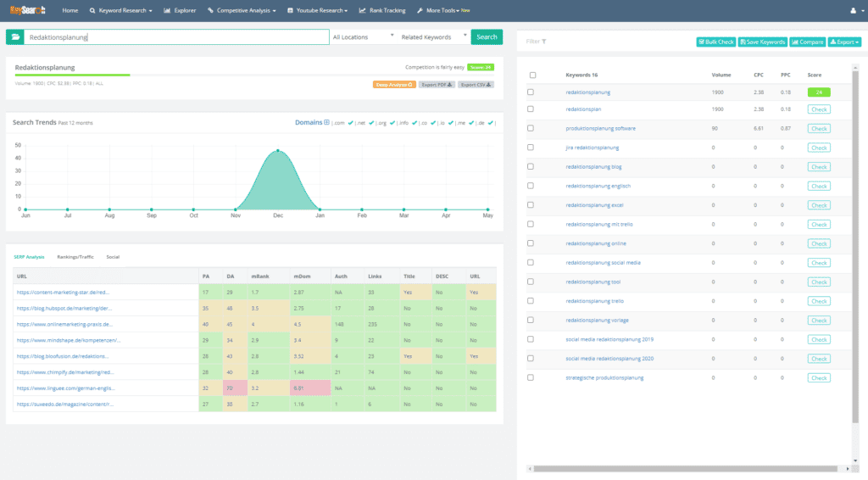The height and width of the screenshot is (480, 868).
Task: Expand the Export dropdown in keywords panel
Action: (844, 42)
